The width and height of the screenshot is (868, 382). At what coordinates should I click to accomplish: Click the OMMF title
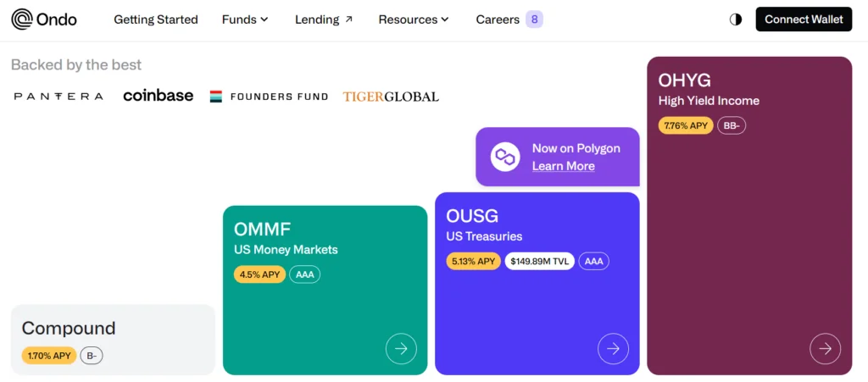(x=263, y=229)
